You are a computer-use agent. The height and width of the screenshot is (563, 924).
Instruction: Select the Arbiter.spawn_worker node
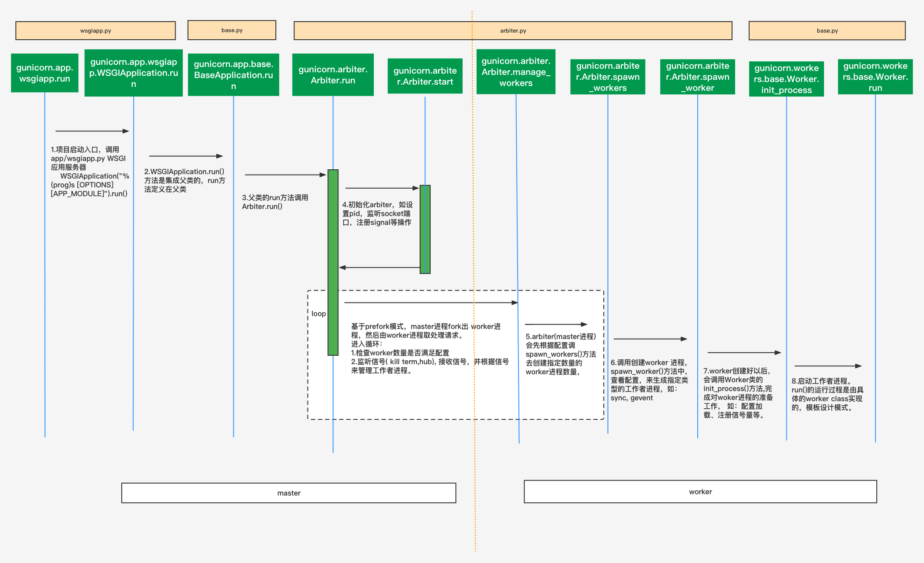point(697,77)
